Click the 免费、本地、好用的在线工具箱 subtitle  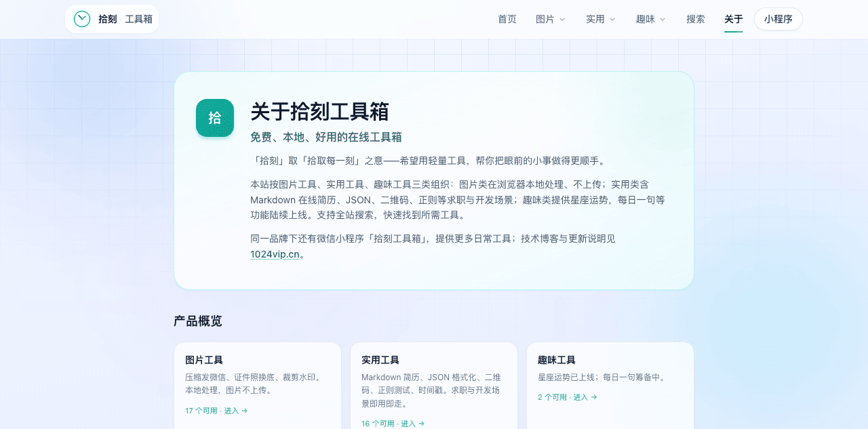click(x=326, y=137)
